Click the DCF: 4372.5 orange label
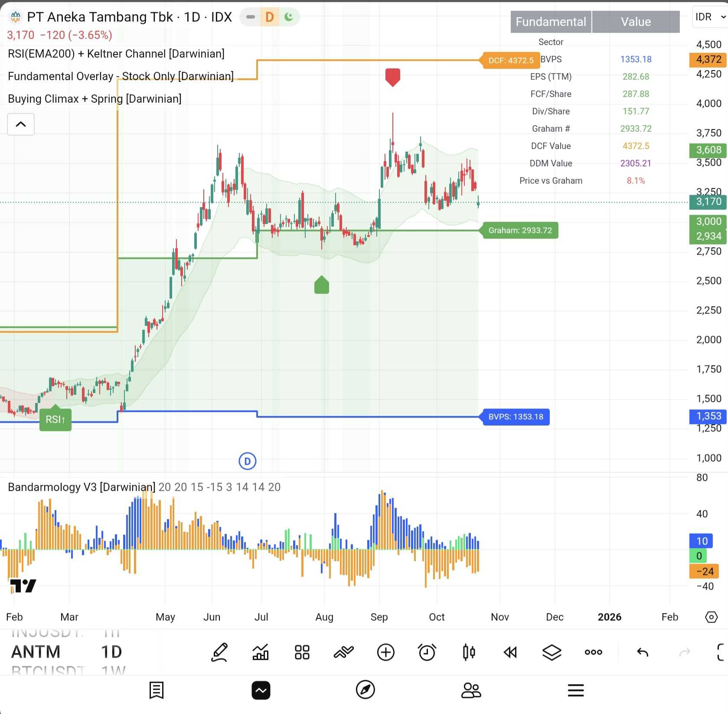 [x=510, y=60]
